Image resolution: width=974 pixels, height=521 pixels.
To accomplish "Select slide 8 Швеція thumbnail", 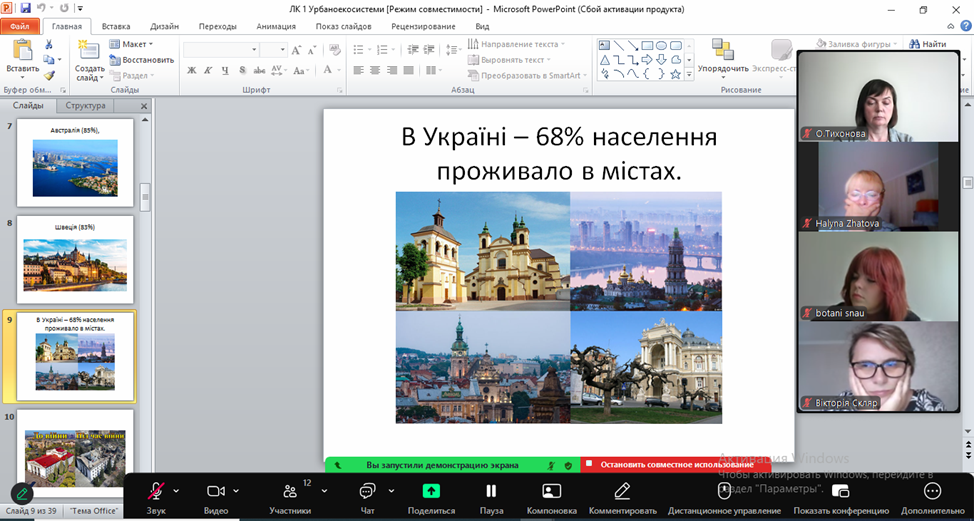I will 75,260.
